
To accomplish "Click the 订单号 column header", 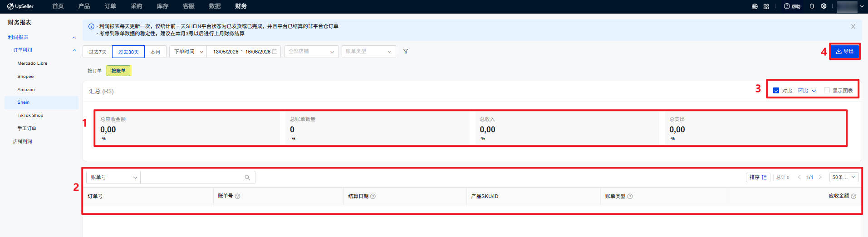I will coord(95,196).
